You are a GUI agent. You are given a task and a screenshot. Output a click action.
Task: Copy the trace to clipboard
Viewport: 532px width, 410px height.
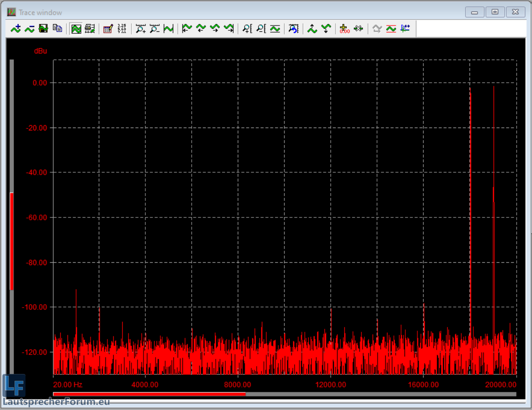click(57, 29)
